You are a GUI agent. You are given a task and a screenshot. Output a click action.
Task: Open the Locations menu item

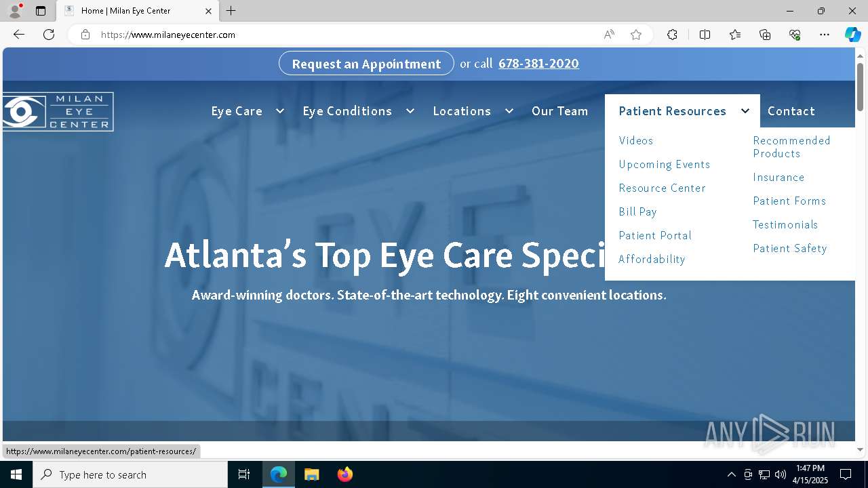tap(462, 111)
